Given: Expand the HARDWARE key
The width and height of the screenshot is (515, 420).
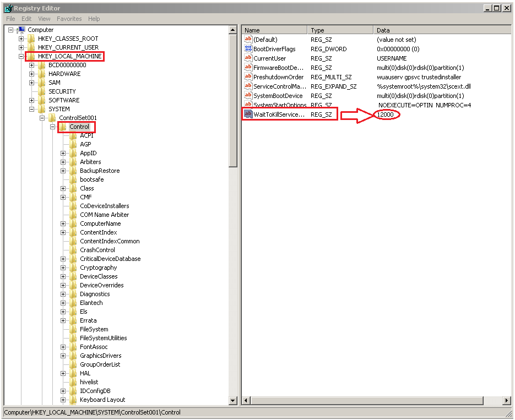Looking at the screenshot, I should (x=31, y=74).
